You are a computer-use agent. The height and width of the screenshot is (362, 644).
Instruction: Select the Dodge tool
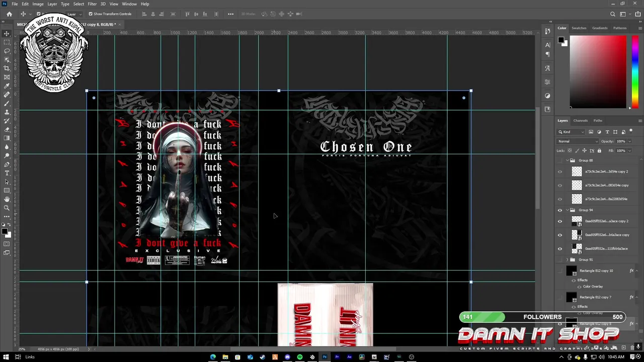(x=7, y=155)
